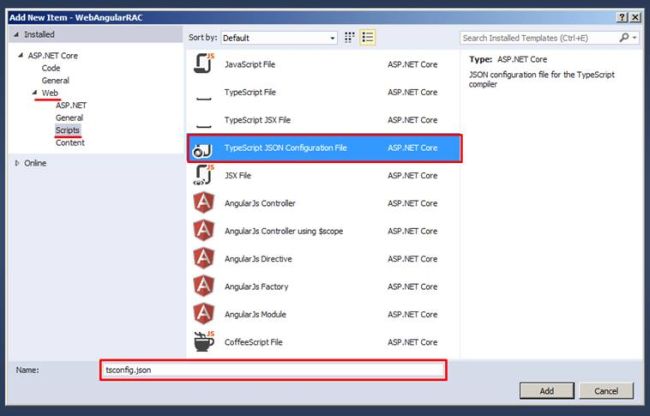The height and width of the screenshot is (416, 650).
Task: Select the ASP.NET category under Web
Action: point(71,105)
